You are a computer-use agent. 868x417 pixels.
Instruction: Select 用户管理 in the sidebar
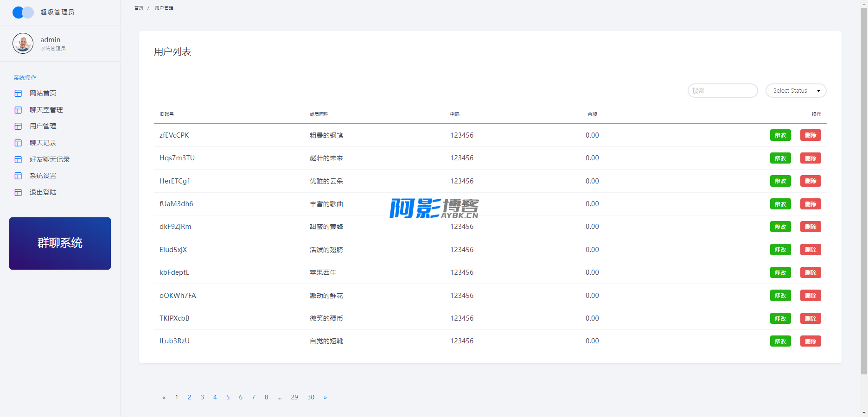tap(43, 126)
